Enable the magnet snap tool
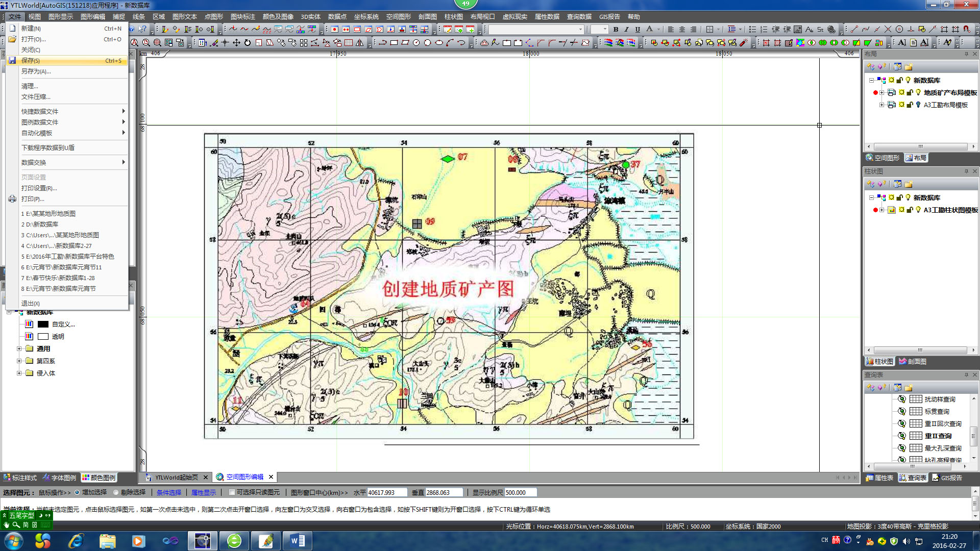 tap(966, 30)
